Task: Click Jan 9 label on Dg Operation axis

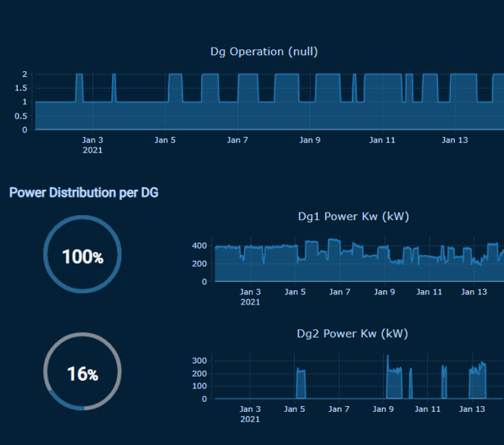Action: [309, 140]
